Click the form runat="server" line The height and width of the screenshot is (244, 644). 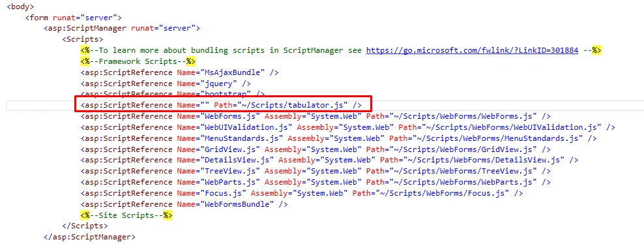74,18
